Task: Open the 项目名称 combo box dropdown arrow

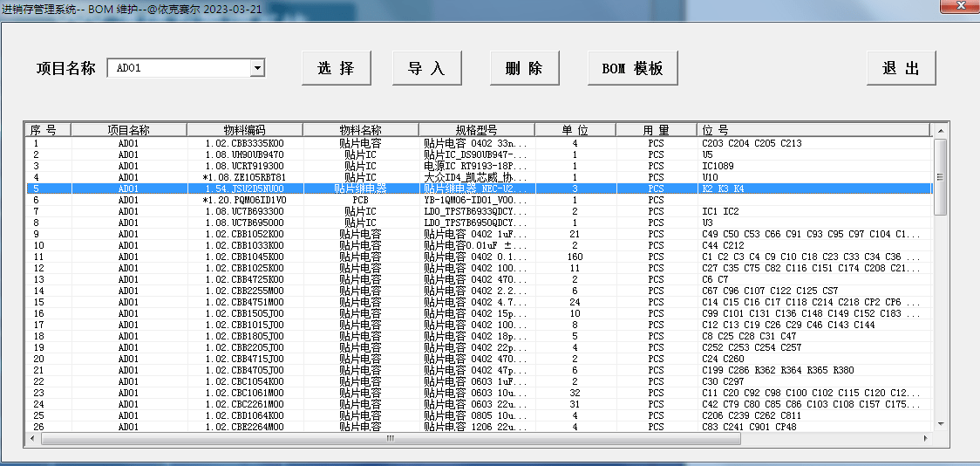Action: pyautogui.click(x=257, y=68)
